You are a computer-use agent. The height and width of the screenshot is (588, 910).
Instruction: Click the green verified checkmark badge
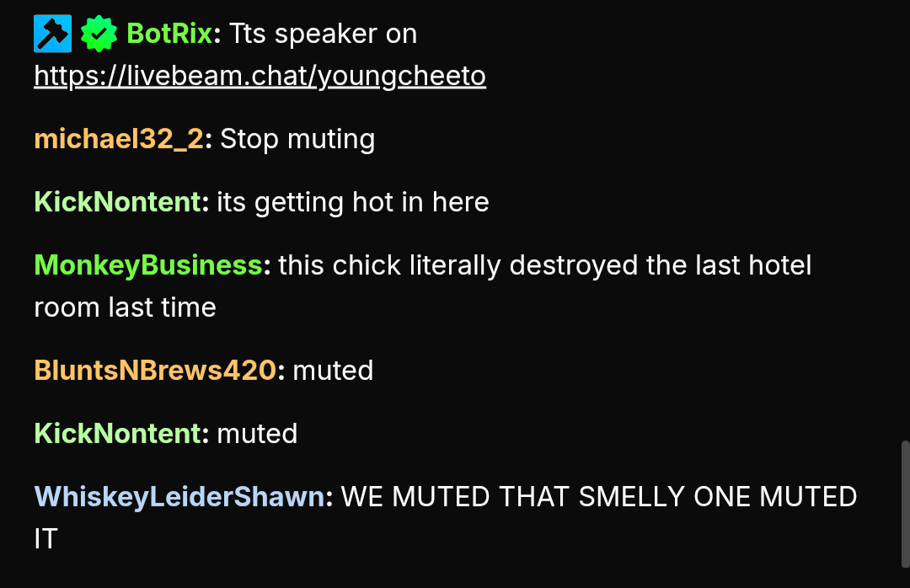pos(99,34)
